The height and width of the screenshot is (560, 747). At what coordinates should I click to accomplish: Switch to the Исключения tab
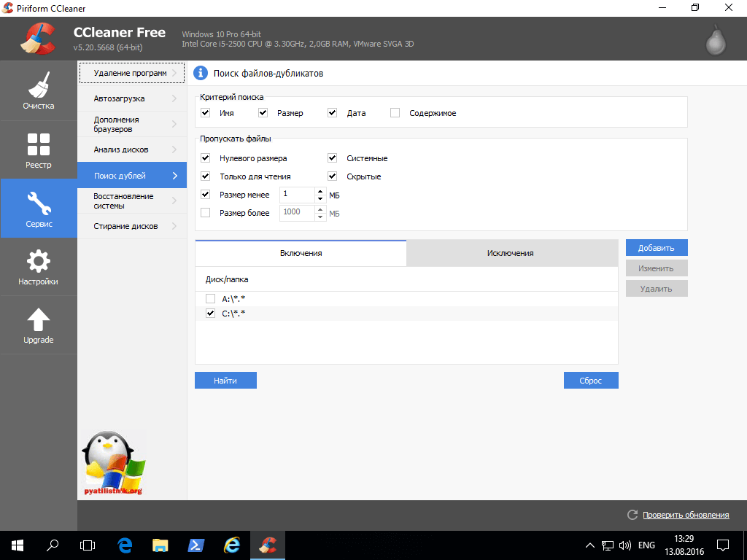point(511,253)
